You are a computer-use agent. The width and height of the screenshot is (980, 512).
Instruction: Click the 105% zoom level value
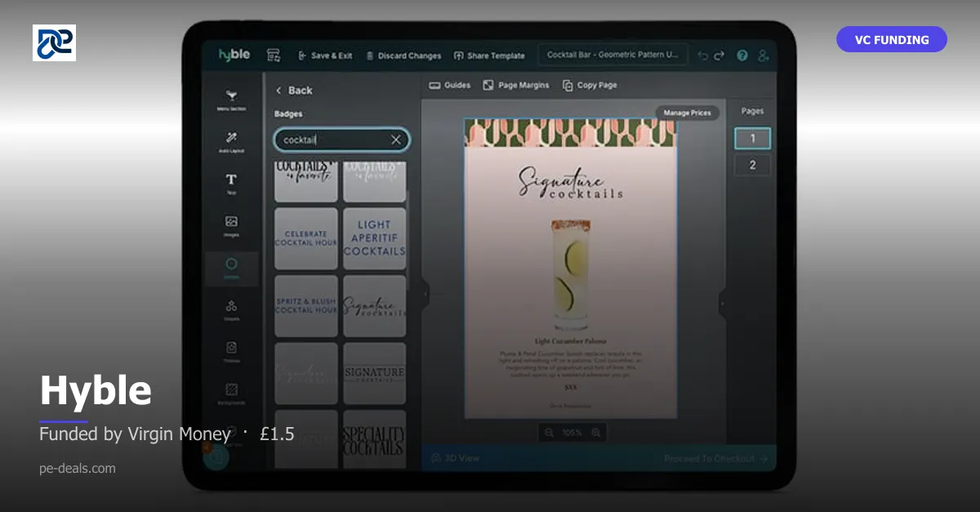click(x=572, y=432)
